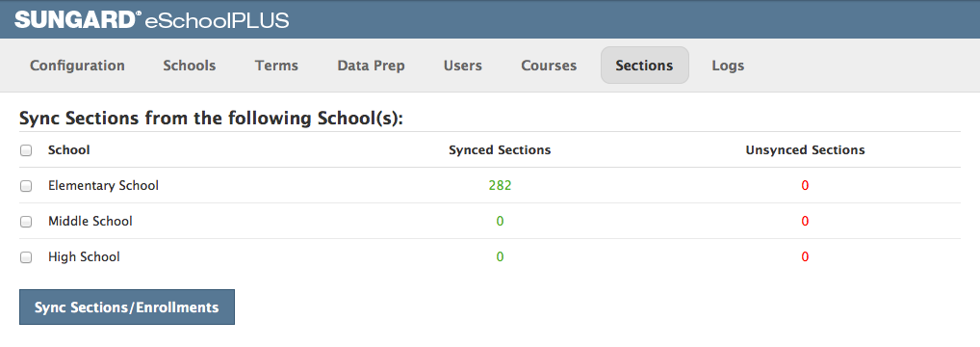Screen dimensions: 980x347
Task: Switch to the Schools tab
Action: 190,66
